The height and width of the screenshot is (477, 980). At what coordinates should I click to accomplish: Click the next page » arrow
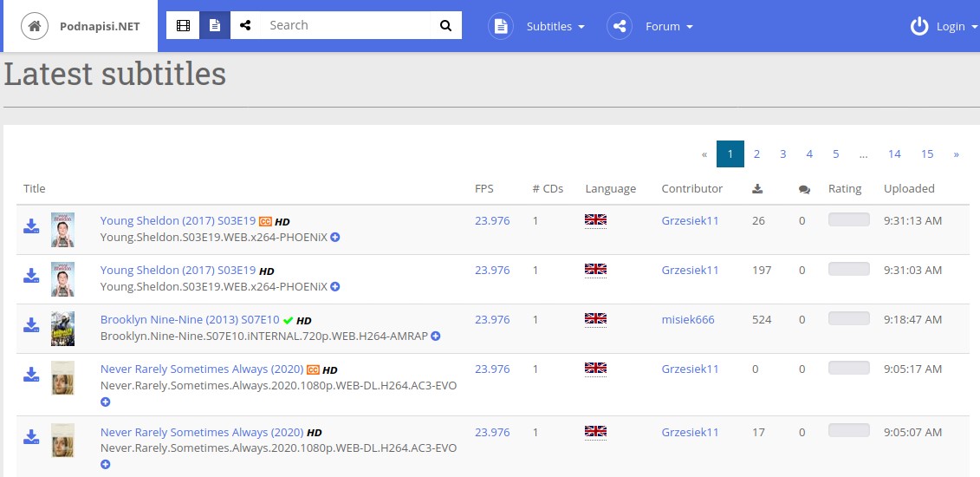(x=956, y=154)
